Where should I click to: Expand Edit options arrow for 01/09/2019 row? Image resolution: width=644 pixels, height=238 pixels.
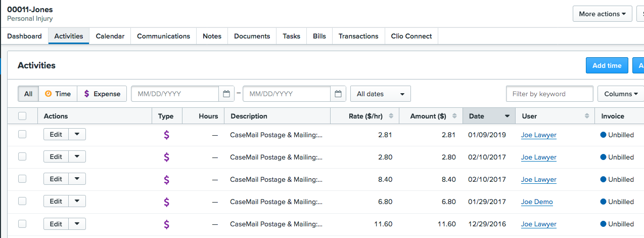coord(77,134)
